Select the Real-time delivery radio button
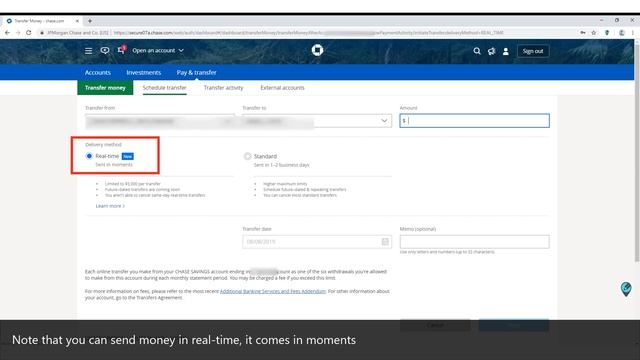 point(89,156)
